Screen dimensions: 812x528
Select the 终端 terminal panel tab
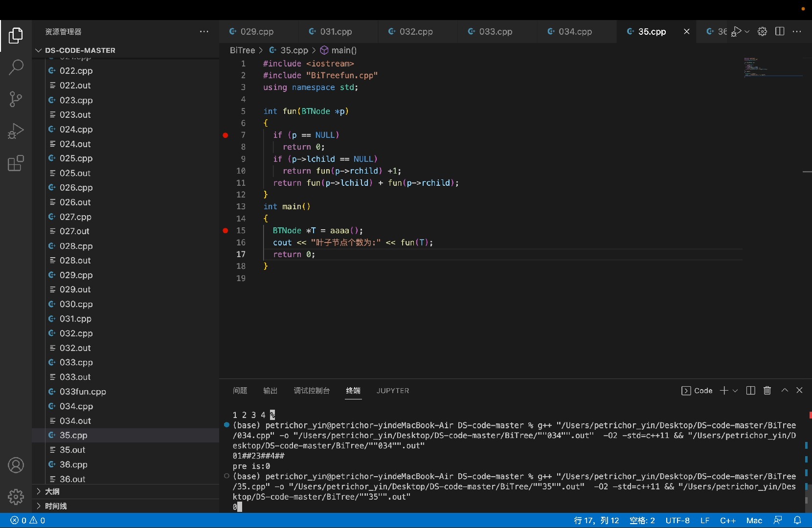[353, 391]
